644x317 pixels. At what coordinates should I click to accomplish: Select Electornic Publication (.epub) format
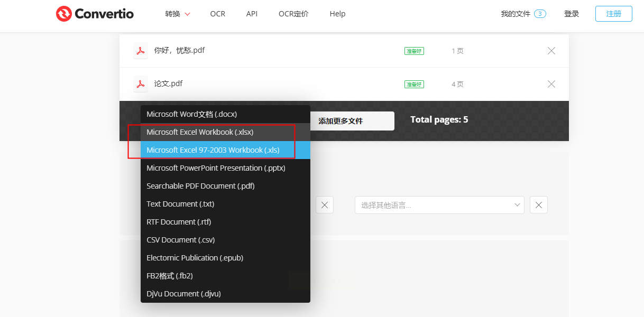pos(225,258)
